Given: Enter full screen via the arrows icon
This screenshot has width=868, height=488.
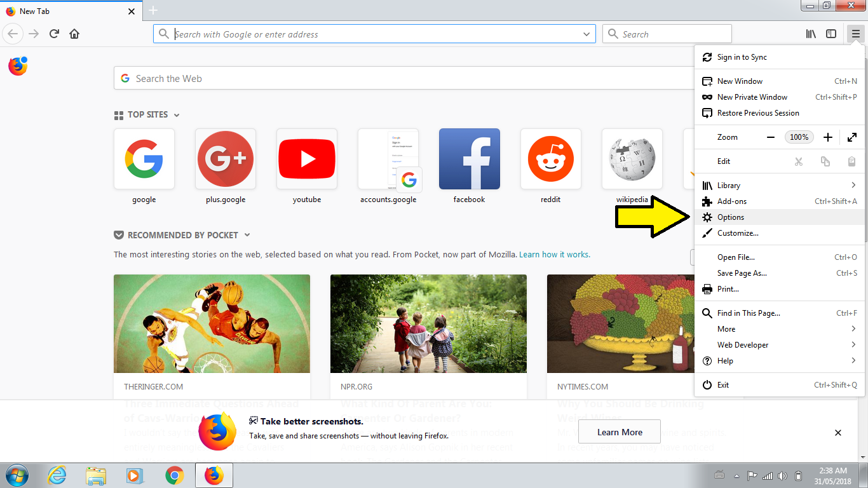Looking at the screenshot, I should (852, 137).
